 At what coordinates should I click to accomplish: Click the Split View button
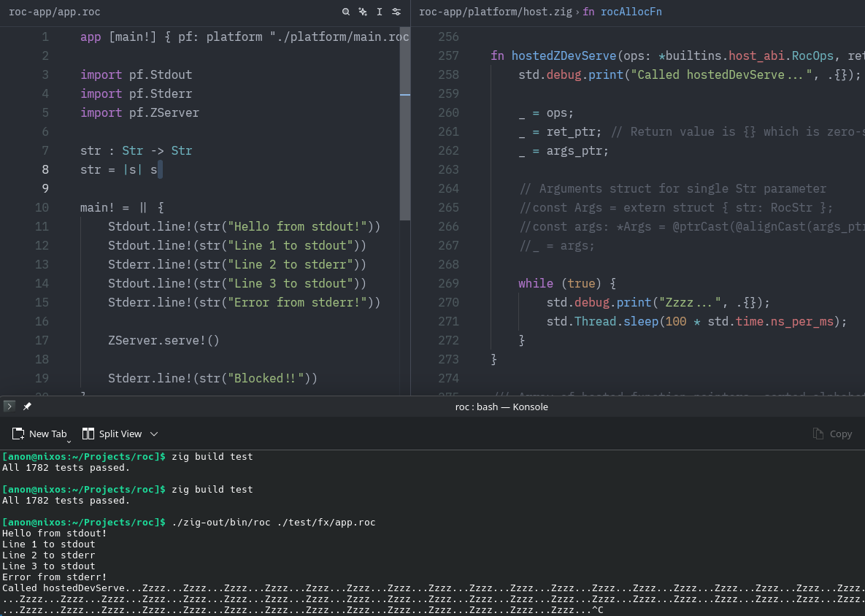[x=112, y=434]
